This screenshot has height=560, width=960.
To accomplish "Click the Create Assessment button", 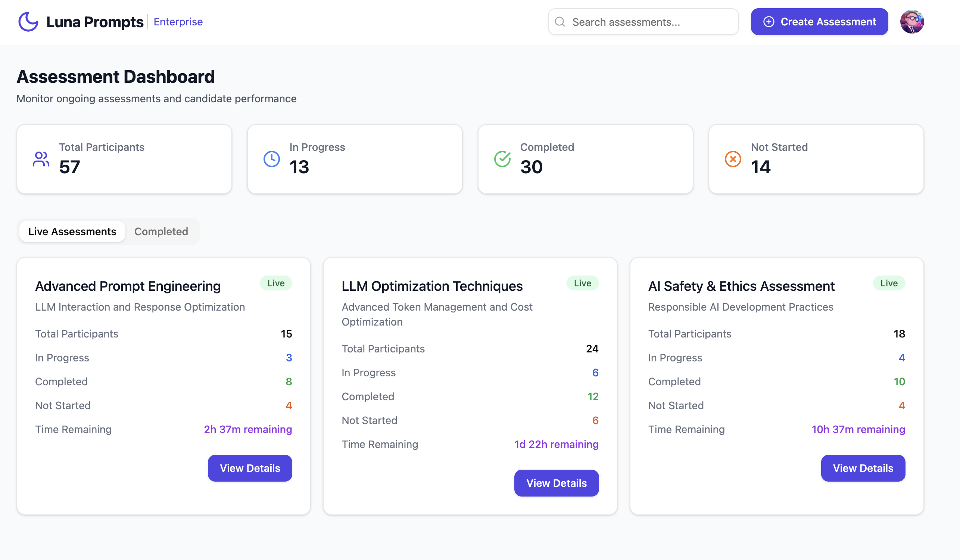I will (x=819, y=22).
